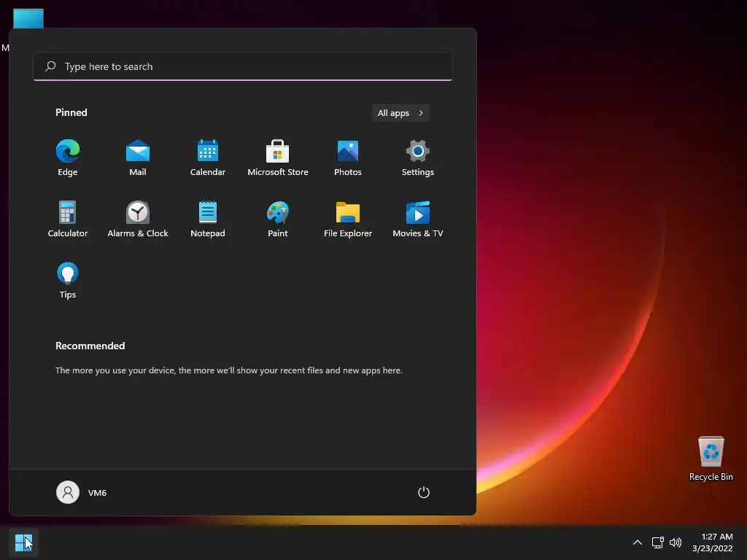This screenshot has width=747, height=560.
Task: Open the Edge browser from pinned apps
Action: coord(68,158)
